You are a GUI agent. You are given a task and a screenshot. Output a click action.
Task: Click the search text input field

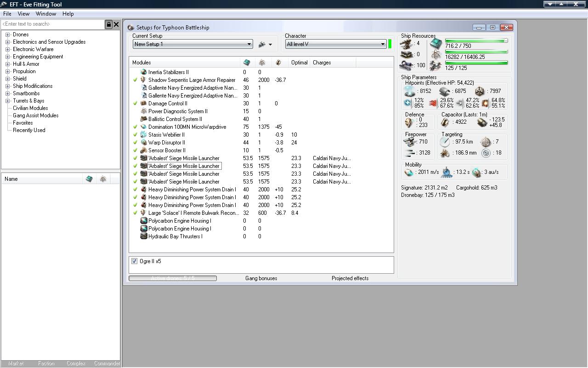coord(53,24)
